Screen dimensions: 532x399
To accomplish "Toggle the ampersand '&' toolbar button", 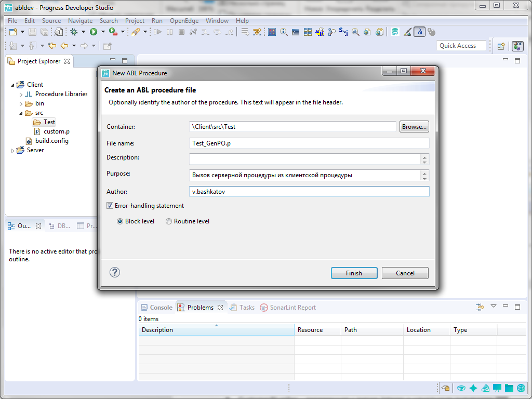I will click(420, 32).
